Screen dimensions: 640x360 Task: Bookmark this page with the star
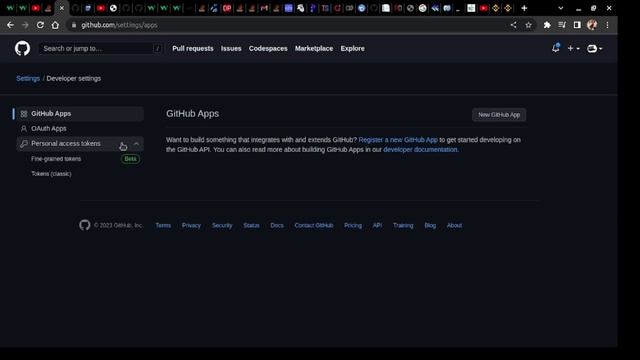(x=529, y=25)
